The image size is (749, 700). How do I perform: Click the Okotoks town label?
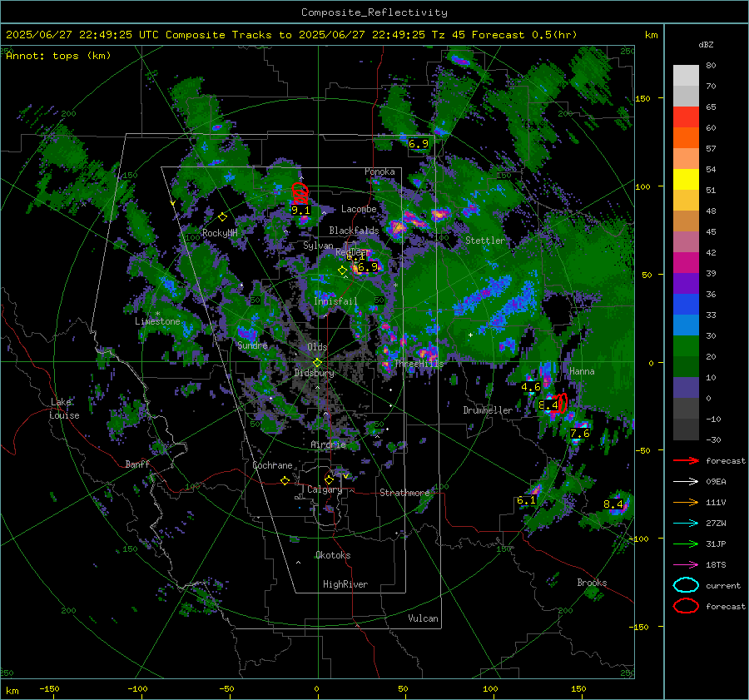333,555
